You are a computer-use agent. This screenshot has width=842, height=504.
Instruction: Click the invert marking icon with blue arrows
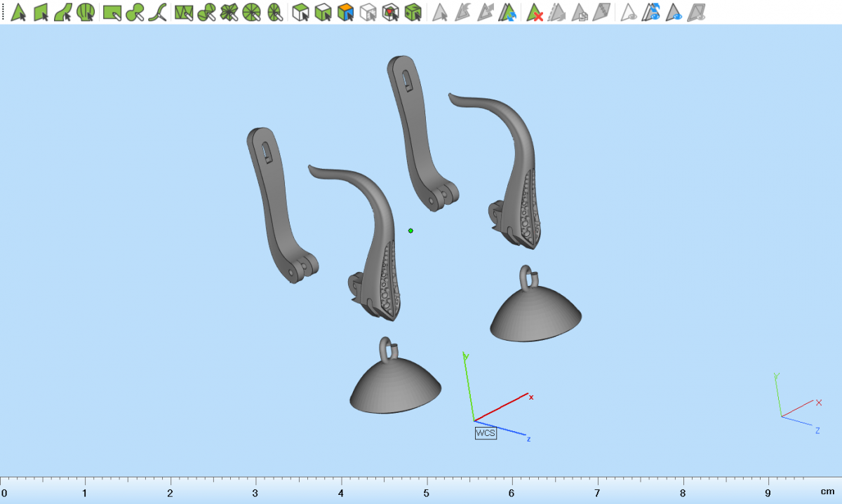pos(508,12)
